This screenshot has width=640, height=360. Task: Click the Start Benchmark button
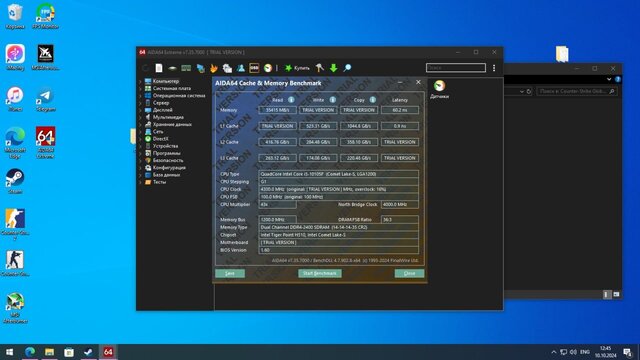[320, 273]
